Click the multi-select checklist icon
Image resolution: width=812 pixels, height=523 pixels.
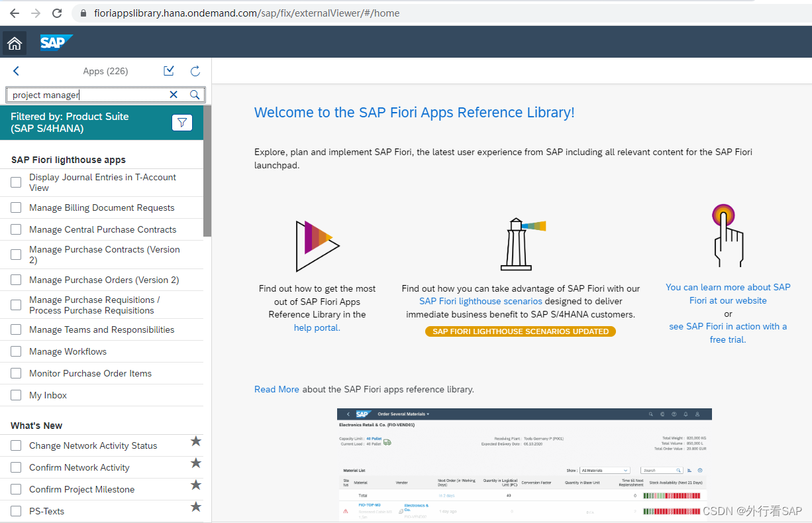tap(169, 71)
